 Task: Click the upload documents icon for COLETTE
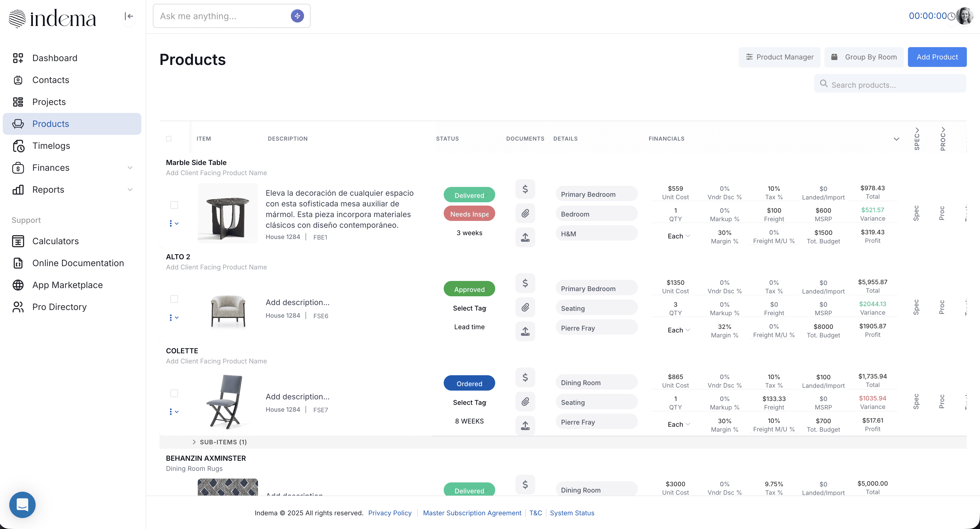[x=525, y=425]
